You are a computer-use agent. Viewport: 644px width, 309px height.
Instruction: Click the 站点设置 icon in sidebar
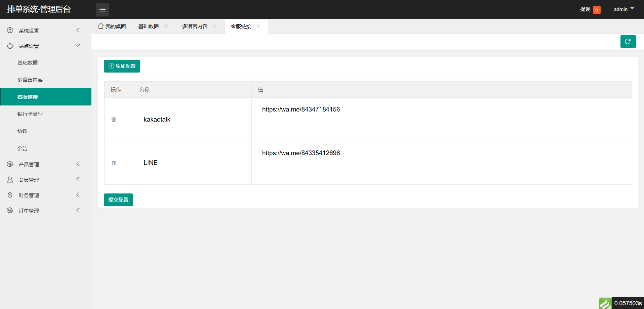pos(10,46)
